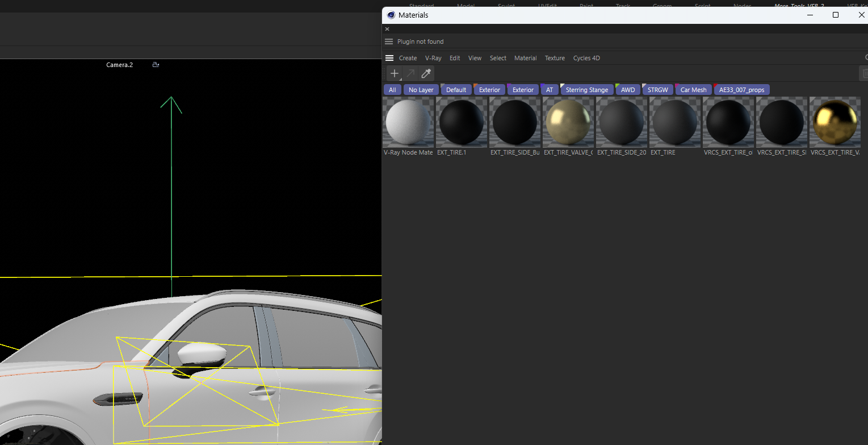Image resolution: width=868 pixels, height=445 pixels.
Task: Open the Texture menu
Action: [x=555, y=58]
